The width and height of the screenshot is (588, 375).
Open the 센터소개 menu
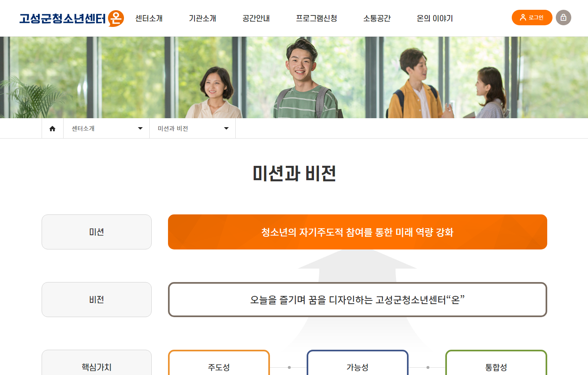pyautogui.click(x=149, y=18)
